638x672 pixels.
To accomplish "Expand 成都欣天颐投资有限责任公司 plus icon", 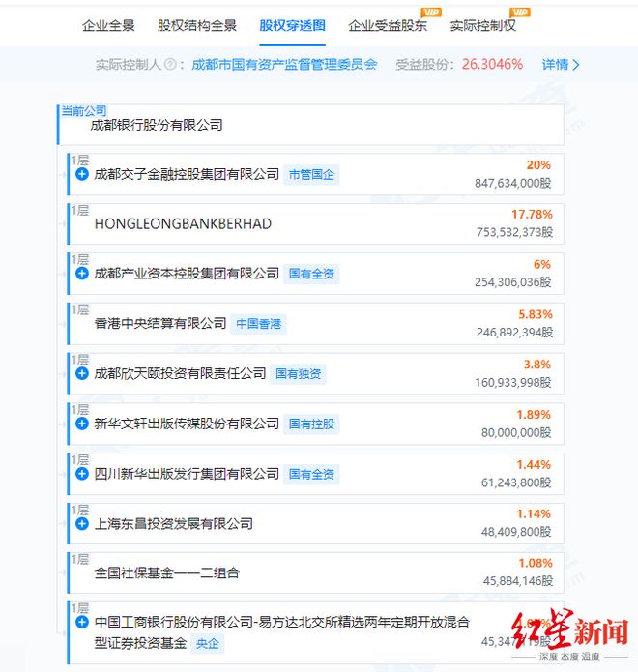I will click(82, 374).
